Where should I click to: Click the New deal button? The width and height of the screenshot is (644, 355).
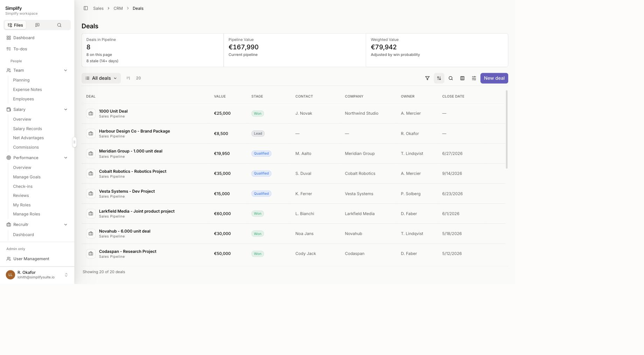(494, 78)
